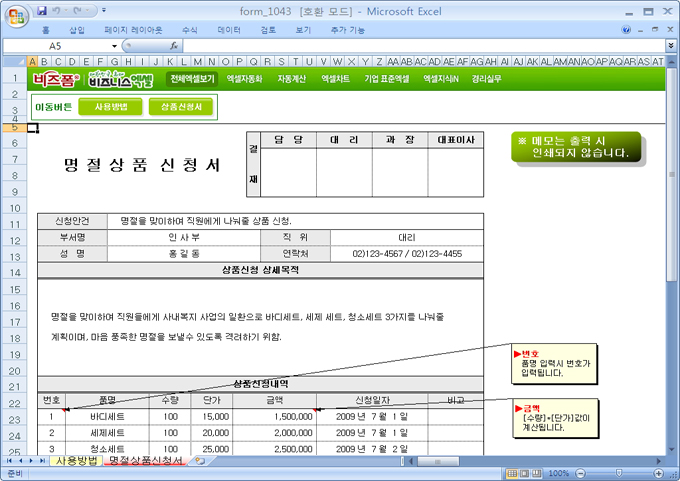Expand the formula bar chevron

pos(670,46)
